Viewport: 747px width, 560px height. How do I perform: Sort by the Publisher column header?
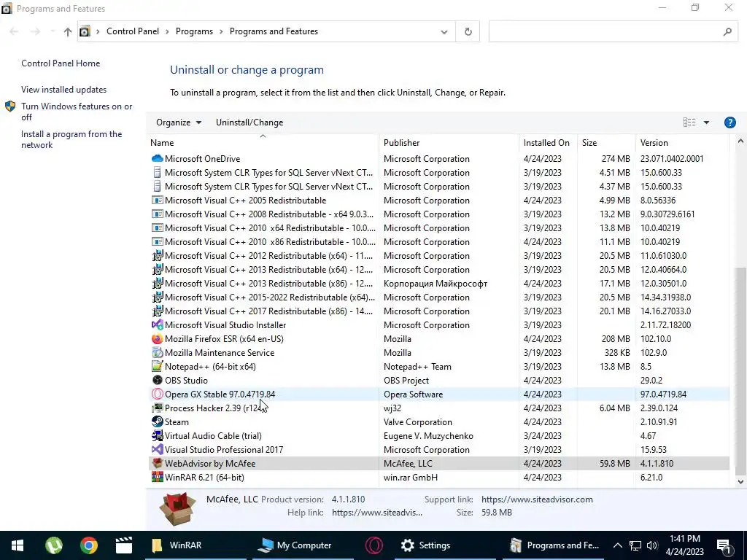point(449,143)
